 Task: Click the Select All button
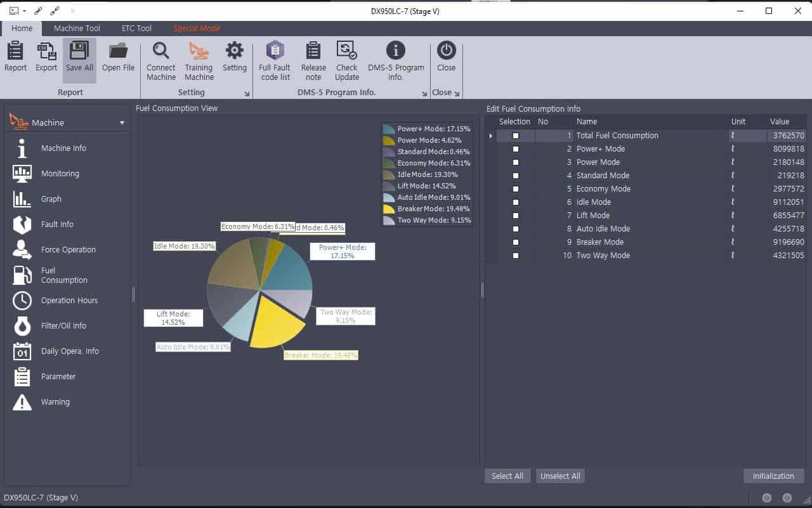507,476
